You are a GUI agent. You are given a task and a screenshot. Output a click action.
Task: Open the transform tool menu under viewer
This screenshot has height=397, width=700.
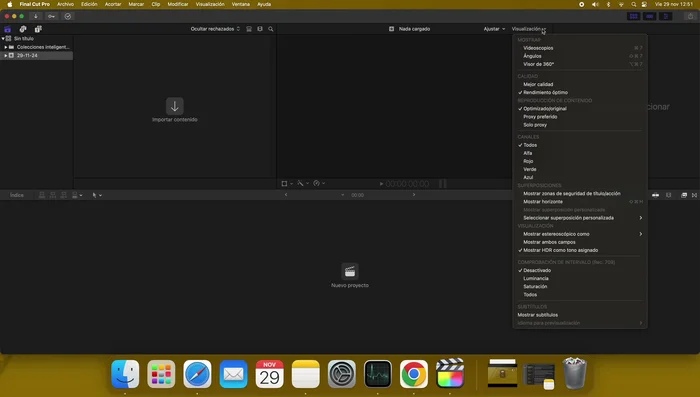coord(287,183)
